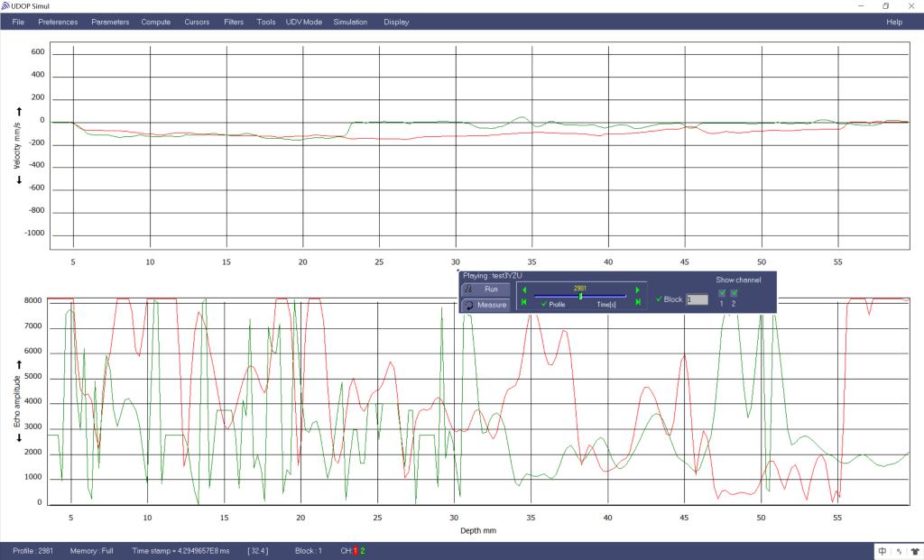The image size is (924, 560).
Task: Click the profile position slider handle
Action: pos(580,296)
